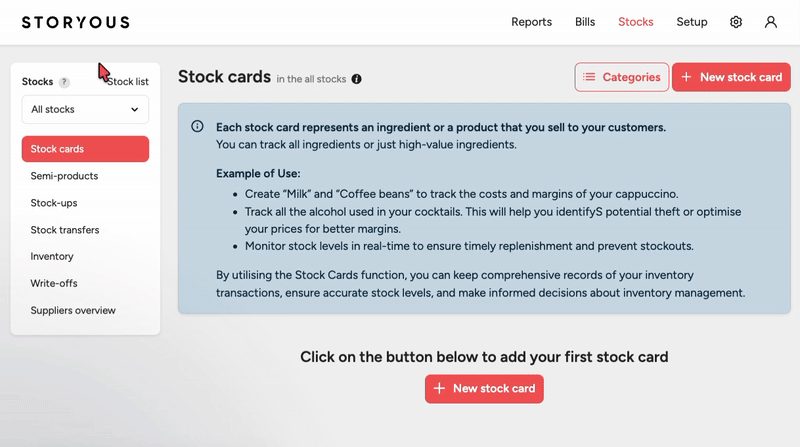Click the info icon beside Stock cards title
The image size is (800, 447).
click(357, 78)
